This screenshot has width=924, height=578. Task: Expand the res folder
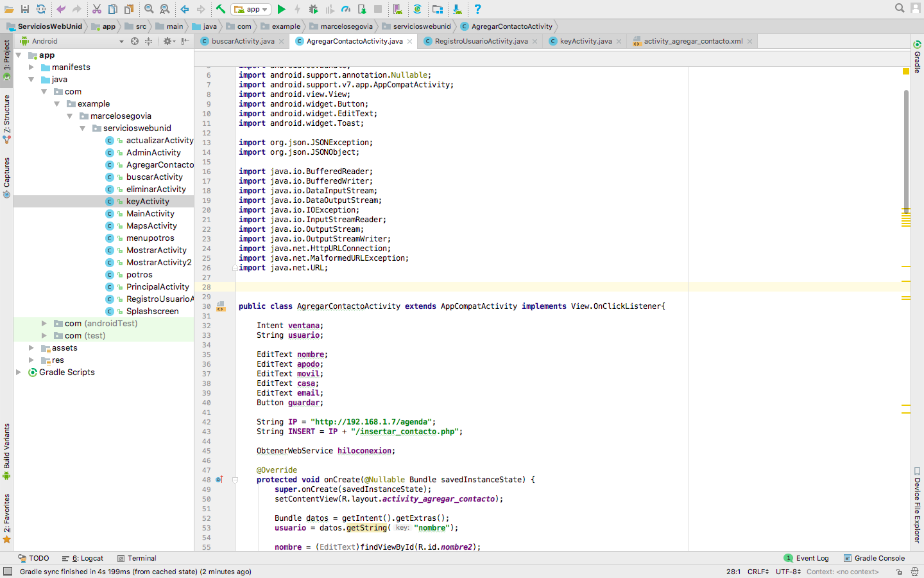click(31, 360)
